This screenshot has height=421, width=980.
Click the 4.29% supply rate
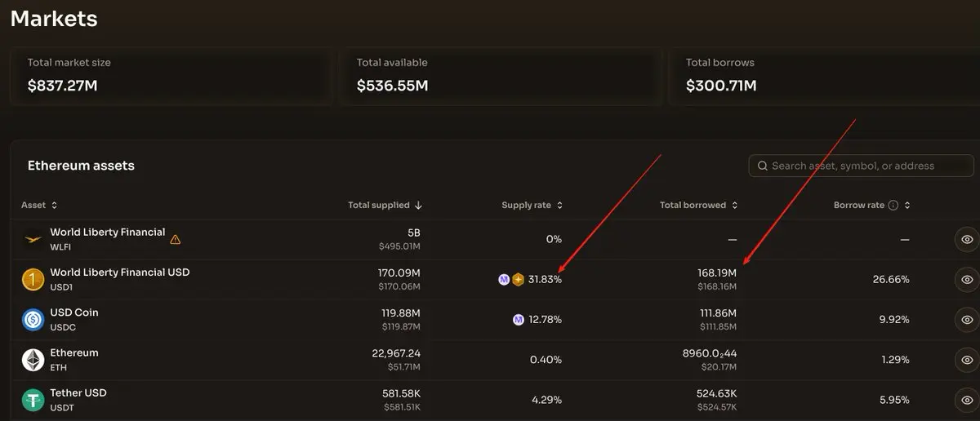(x=546, y=400)
